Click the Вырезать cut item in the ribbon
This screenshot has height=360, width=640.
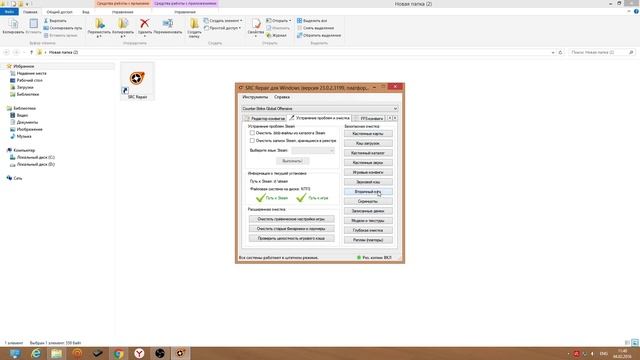[55, 20]
